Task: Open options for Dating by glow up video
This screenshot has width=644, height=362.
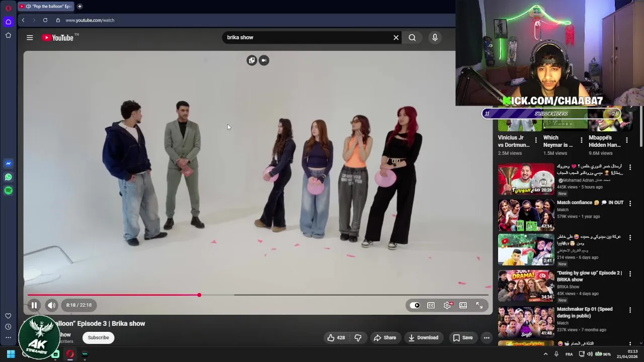Action: coord(630,274)
